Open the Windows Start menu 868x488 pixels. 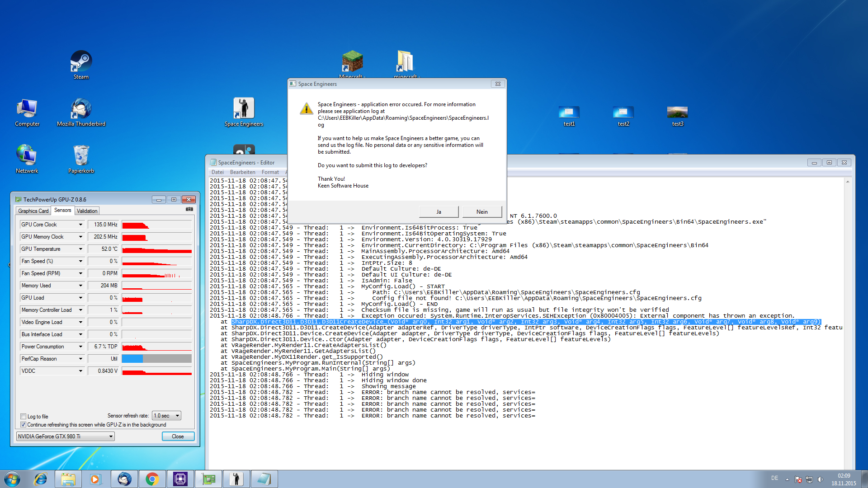pyautogui.click(x=12, y=479)
